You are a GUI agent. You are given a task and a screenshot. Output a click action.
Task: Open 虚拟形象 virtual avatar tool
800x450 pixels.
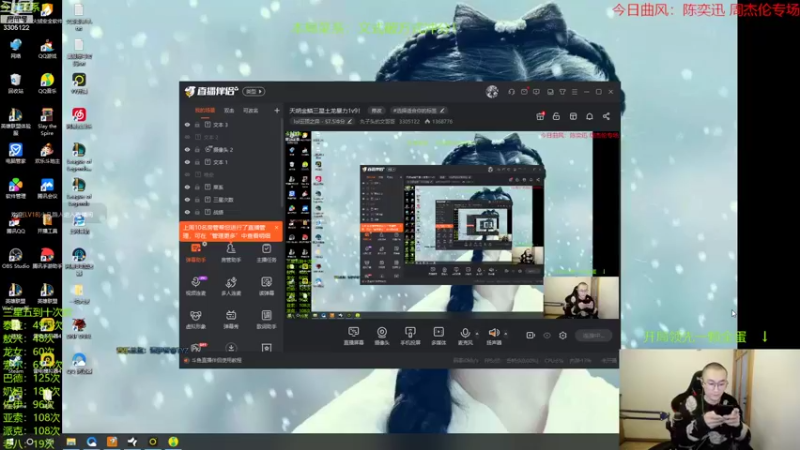pos(196,319)
